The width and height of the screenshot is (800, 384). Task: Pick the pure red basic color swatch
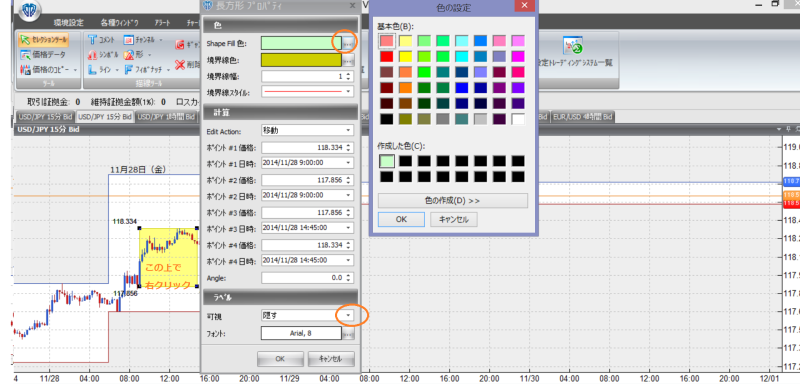(387, 56)
